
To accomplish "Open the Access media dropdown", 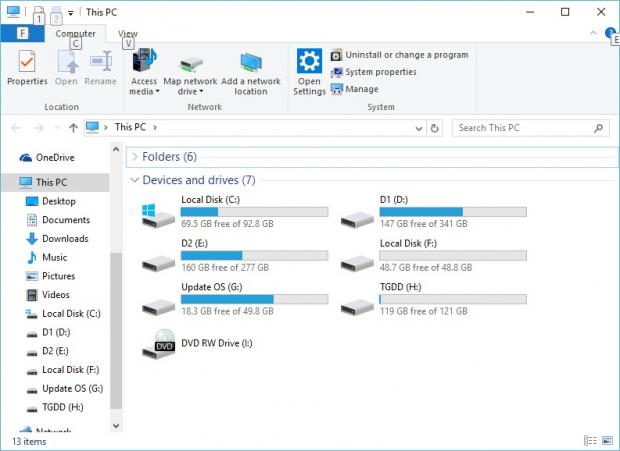I will point(143,92).
